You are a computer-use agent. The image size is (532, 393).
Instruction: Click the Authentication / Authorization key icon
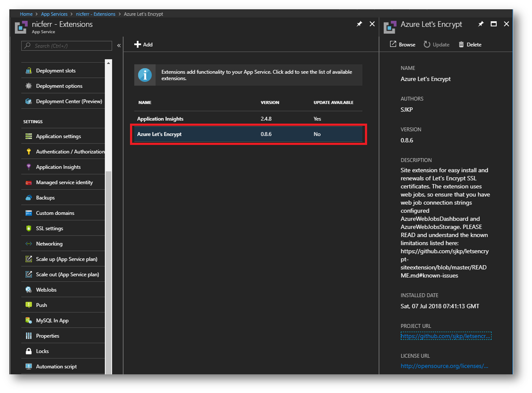[x=29, y=151]
